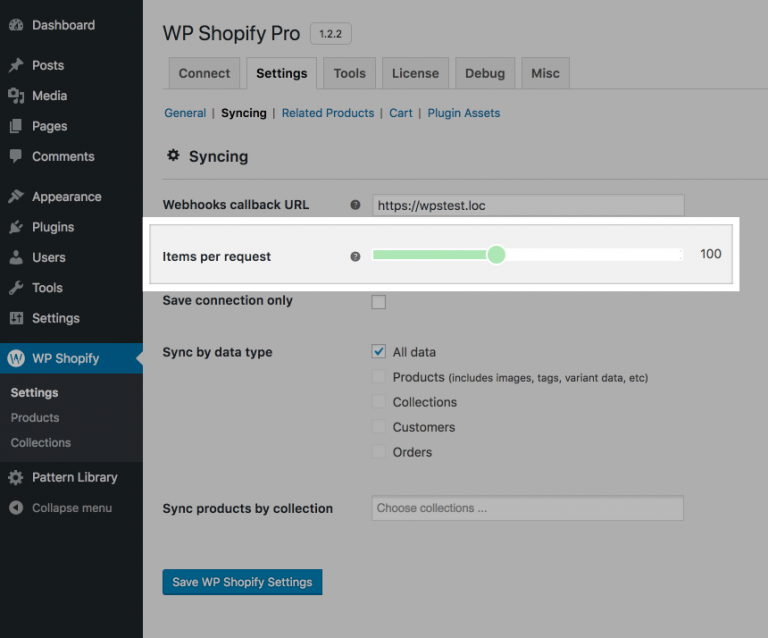
Task: Click the Media library icon
Action: pyautogui.click(x=16, y=95)
